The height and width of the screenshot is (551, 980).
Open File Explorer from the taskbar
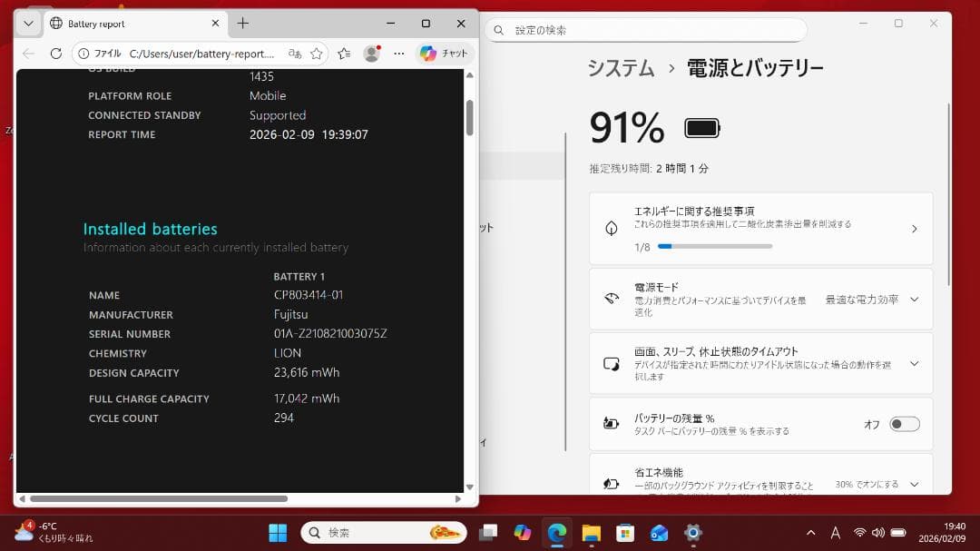point(590,532)
